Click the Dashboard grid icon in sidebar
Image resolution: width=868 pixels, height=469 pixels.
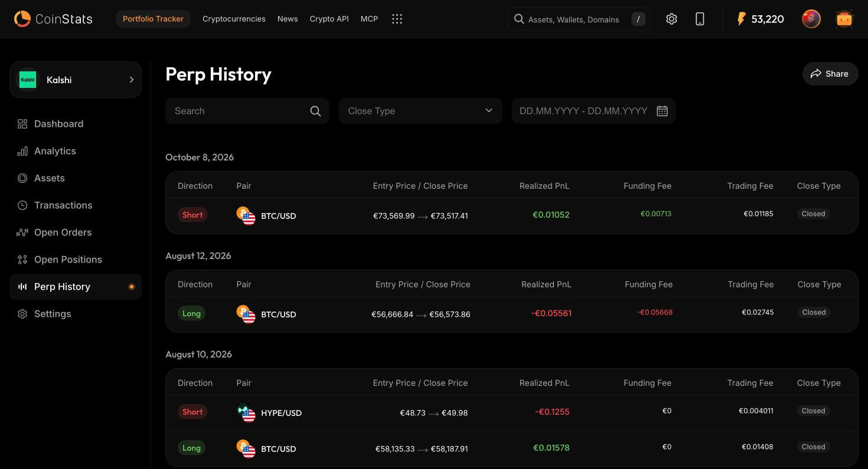pos(22,124)
